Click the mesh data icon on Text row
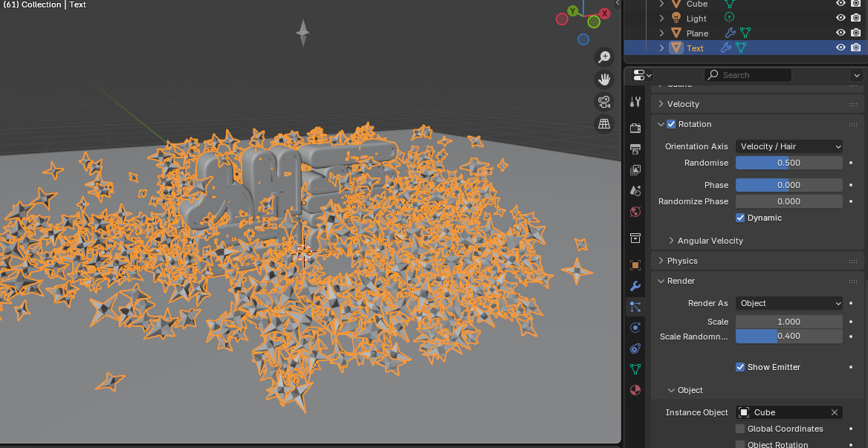 coord(741,48)
